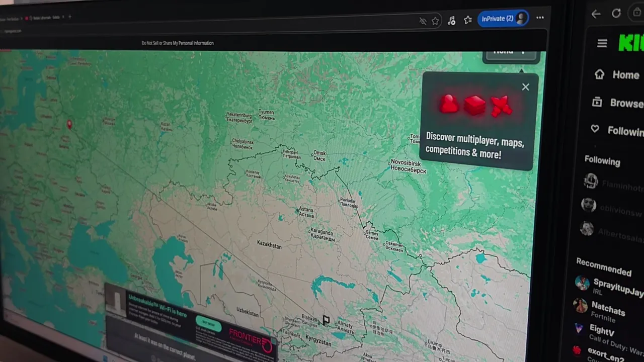
Task: Click the Semey city label
Action: pyautogui.click(x=372, y=234)
